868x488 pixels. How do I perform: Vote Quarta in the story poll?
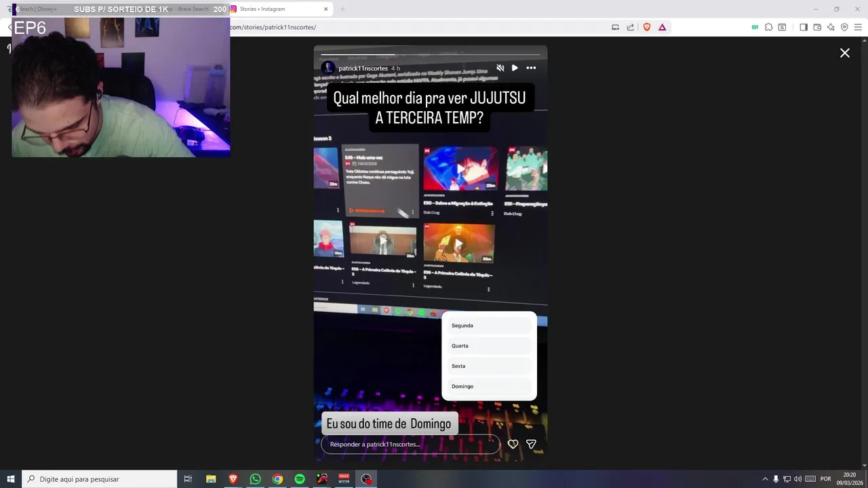[x=489, y=346]
